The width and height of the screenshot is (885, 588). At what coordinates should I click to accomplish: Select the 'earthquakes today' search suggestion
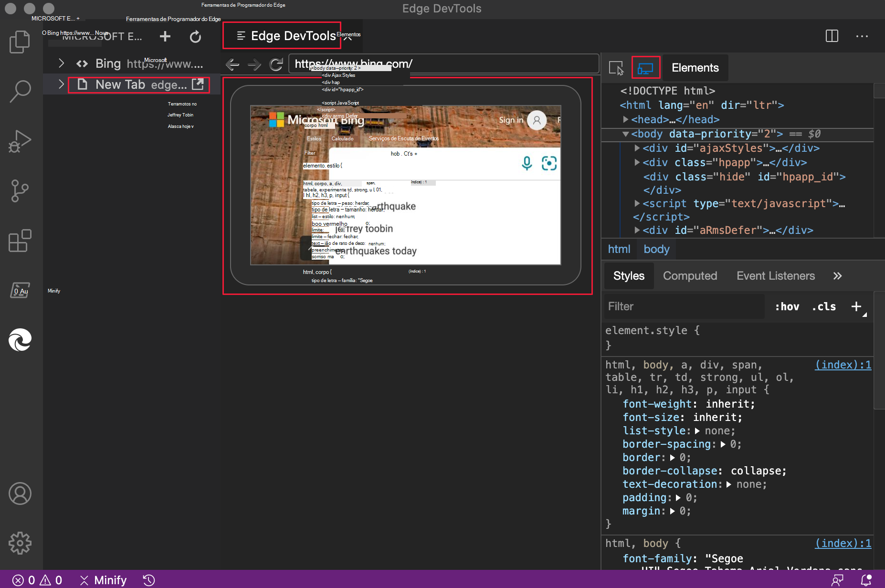point(376,251)
